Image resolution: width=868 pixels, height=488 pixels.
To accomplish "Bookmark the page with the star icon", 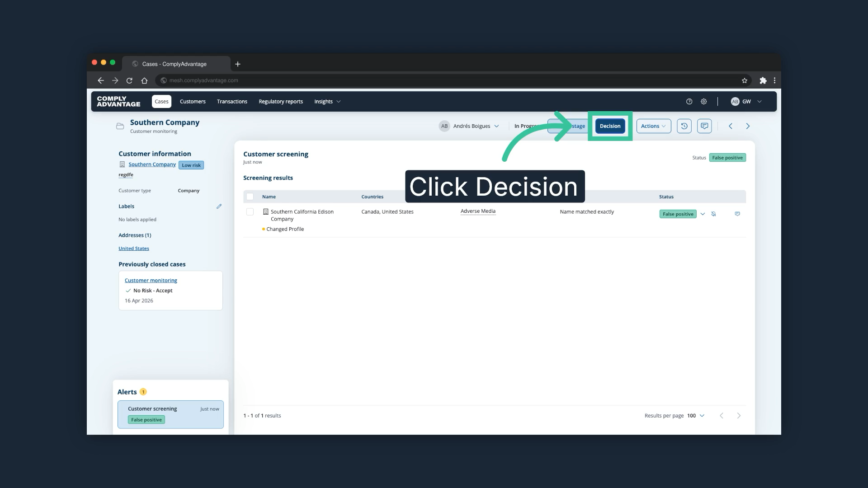I will coord(744,80).
